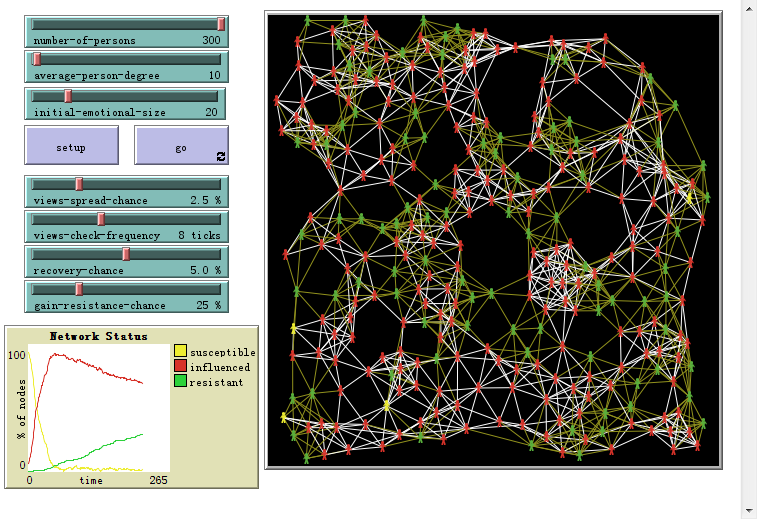
Task: Click the red influenced legend square
Action: 180,367
